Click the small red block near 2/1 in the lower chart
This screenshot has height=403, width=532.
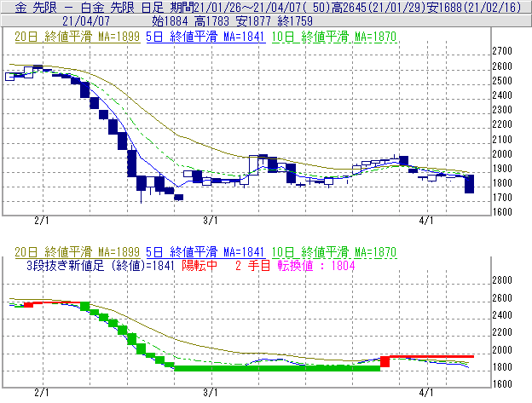(28, 305)
